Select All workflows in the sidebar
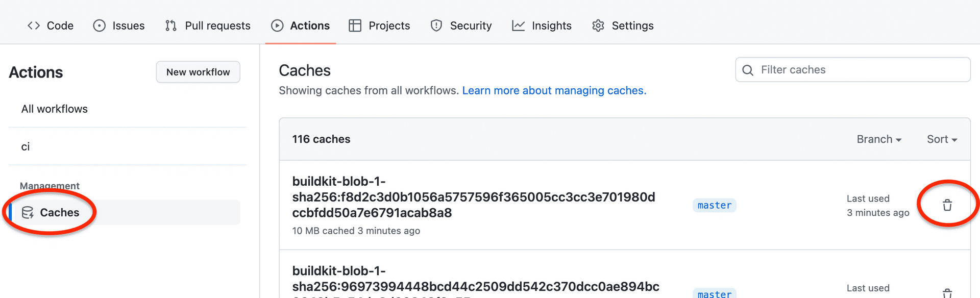 pos(55,109)
